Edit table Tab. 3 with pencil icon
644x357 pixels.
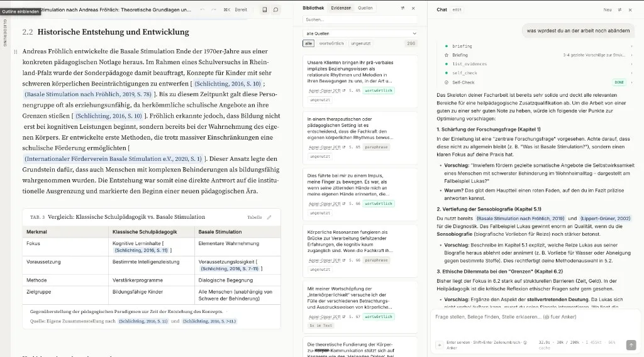pyautogui.click(x=269, y=217)
